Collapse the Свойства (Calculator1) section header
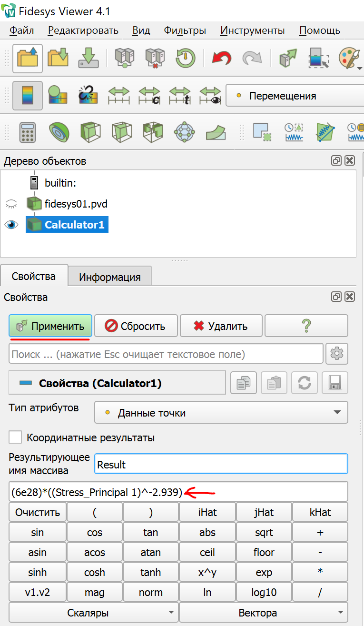Viewport: 364px width, 626px height. click(118, 383)
